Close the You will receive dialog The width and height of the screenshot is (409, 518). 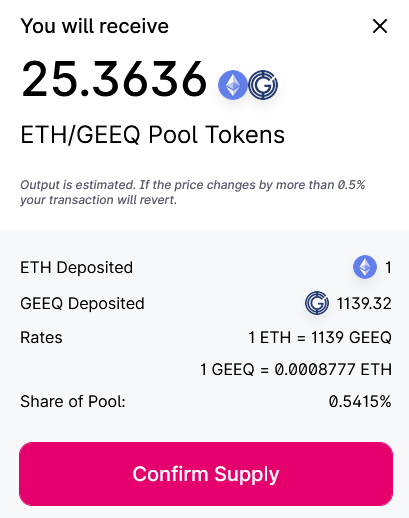[x=380, y=26]
